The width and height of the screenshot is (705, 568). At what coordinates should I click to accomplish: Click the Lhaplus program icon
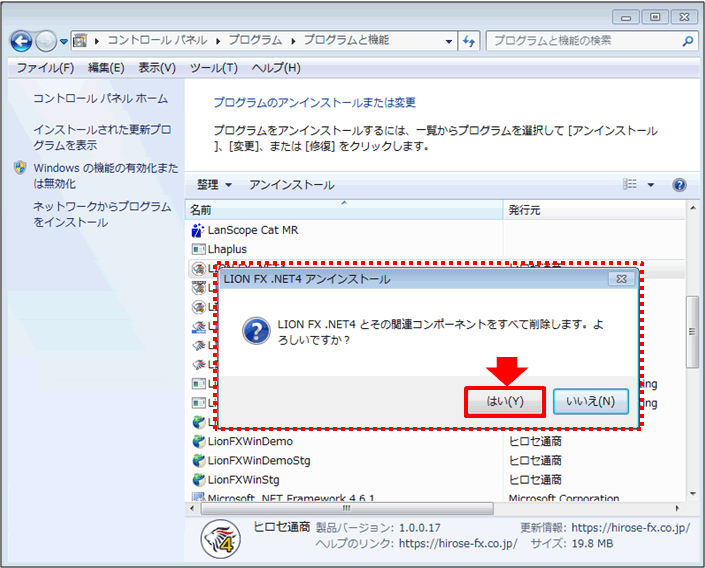198,249
